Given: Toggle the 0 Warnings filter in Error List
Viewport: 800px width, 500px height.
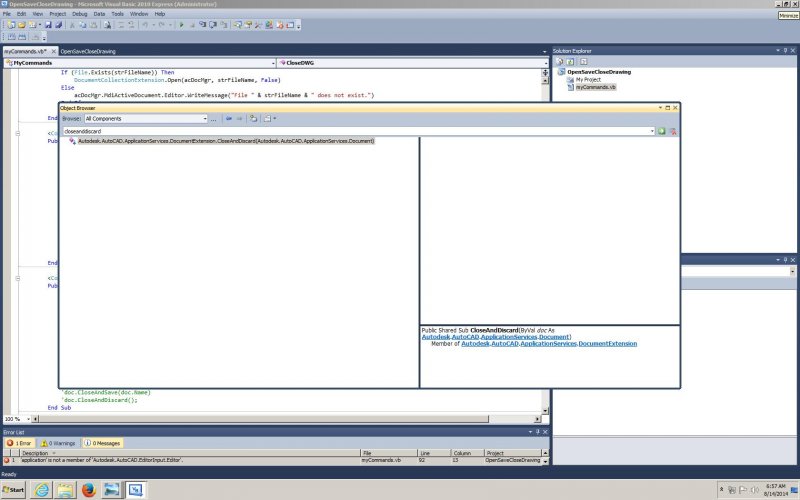Looking at the screenshot, I should click(x=58, y=443).
